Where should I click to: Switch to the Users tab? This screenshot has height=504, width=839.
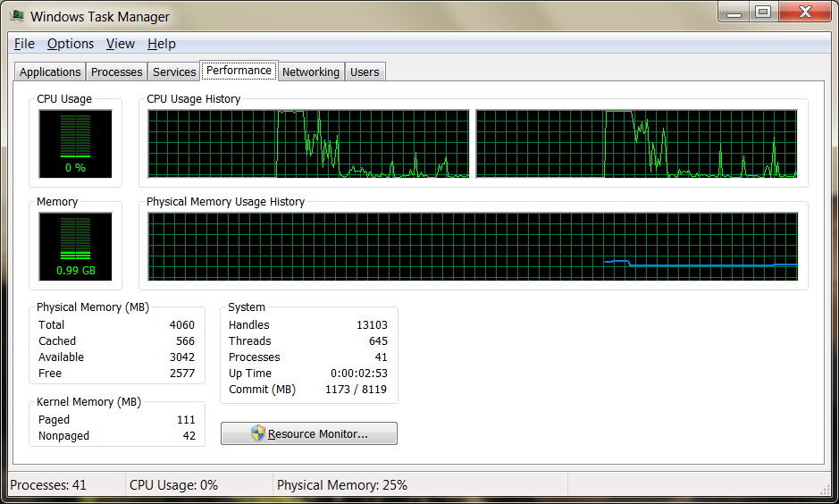pyautogui.click(x=365, y=71)
